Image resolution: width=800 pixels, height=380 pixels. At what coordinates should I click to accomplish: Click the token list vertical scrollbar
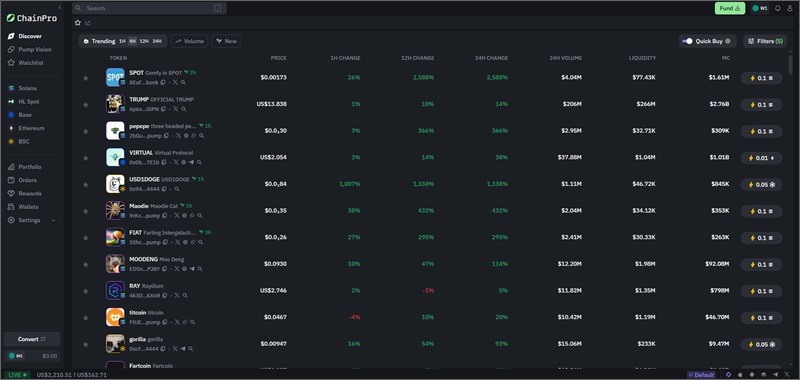tap(790, 64)
